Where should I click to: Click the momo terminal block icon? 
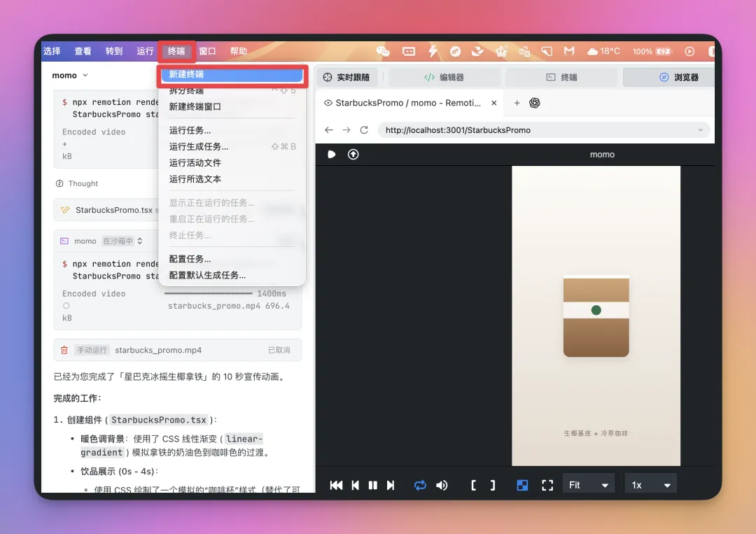point(64,241)
